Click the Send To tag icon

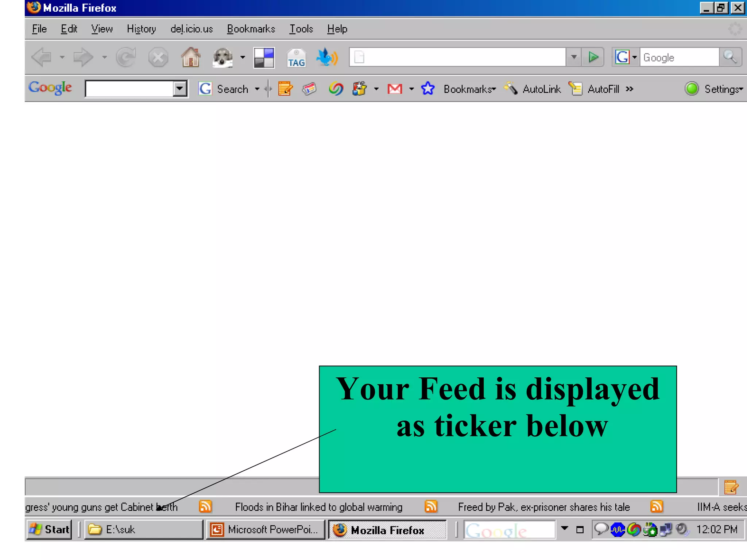(x=309, y=89)
